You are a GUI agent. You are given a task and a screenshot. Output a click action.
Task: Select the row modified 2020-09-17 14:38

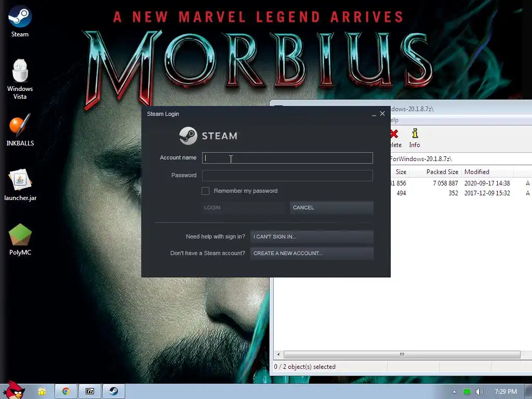point(461,183)
